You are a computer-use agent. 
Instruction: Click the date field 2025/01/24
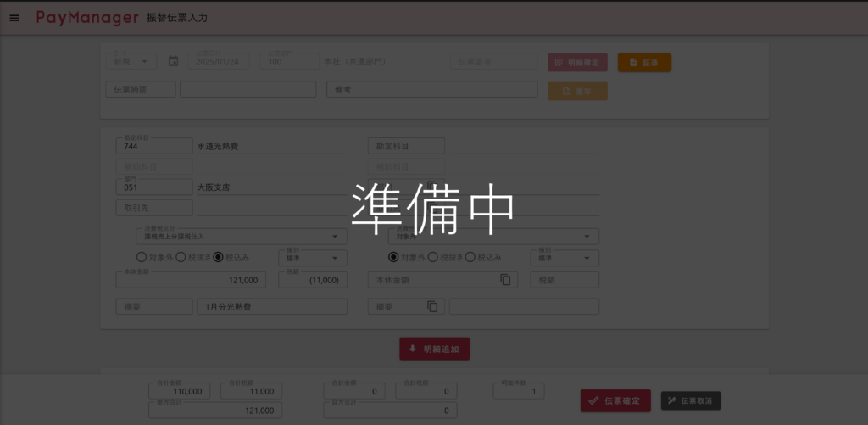click(219, 62)
